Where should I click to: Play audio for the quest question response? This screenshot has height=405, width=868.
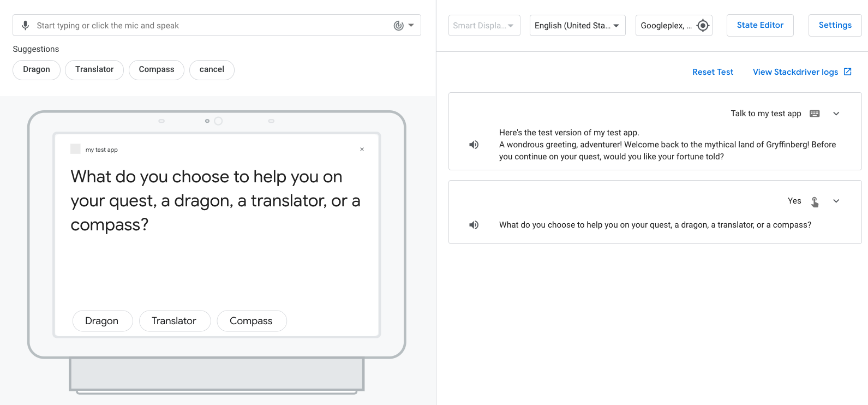[x=474, y=225]
